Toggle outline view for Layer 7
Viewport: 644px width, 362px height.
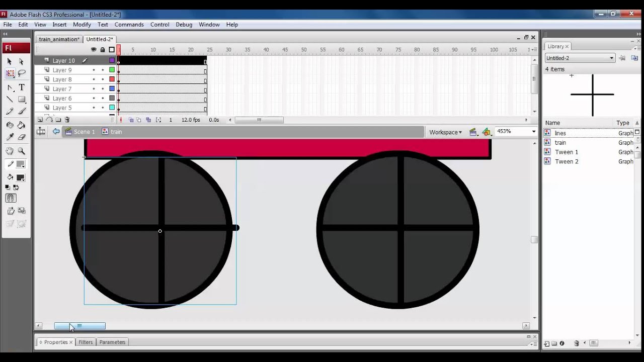[x=112, y=89]
